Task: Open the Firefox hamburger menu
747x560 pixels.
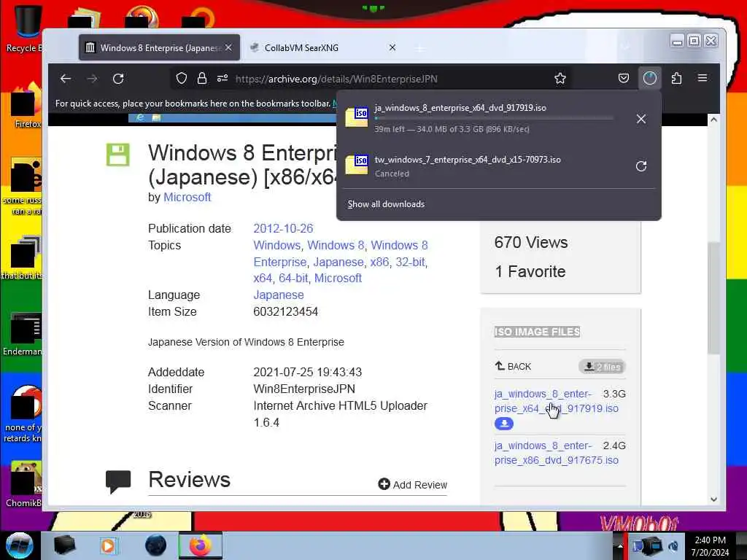Action: [703, 78]
